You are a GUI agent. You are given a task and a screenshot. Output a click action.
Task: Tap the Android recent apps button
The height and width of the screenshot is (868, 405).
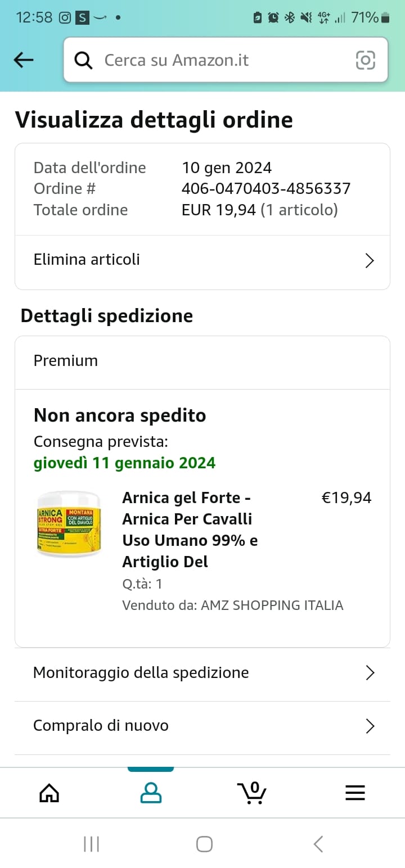coord(91,844)
